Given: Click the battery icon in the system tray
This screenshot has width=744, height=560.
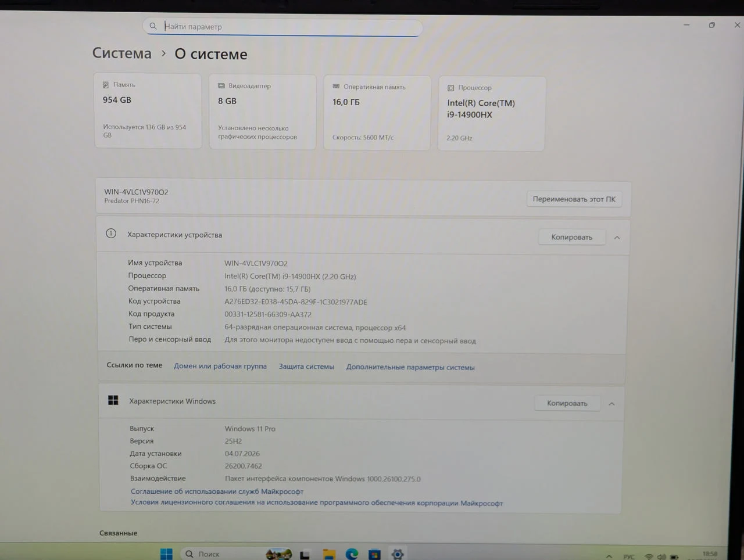Looking at the screenshot, I should tap(674, 557).
